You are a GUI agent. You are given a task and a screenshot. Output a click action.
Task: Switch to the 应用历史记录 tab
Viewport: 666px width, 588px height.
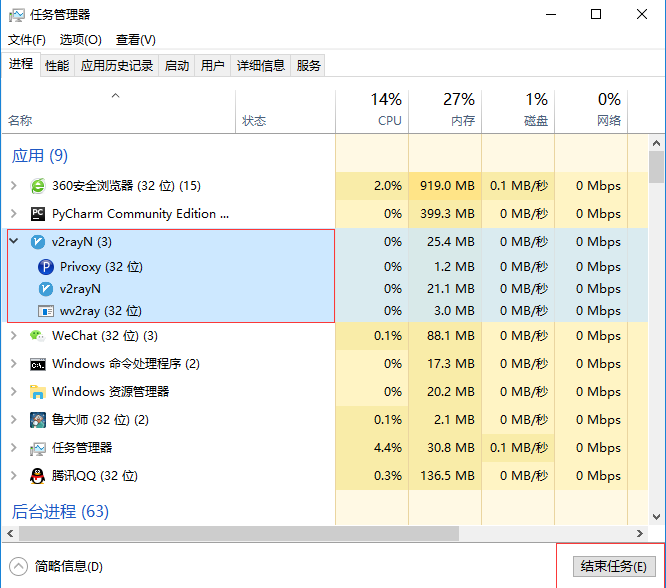pos(117,66)
